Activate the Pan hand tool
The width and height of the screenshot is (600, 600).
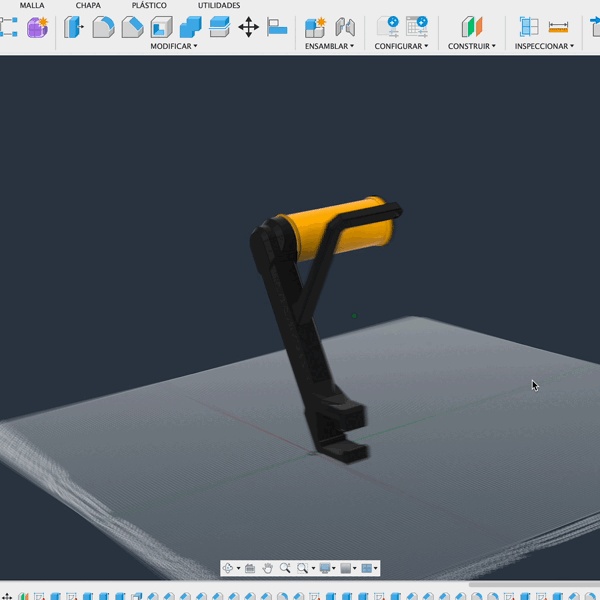[267, 568]
